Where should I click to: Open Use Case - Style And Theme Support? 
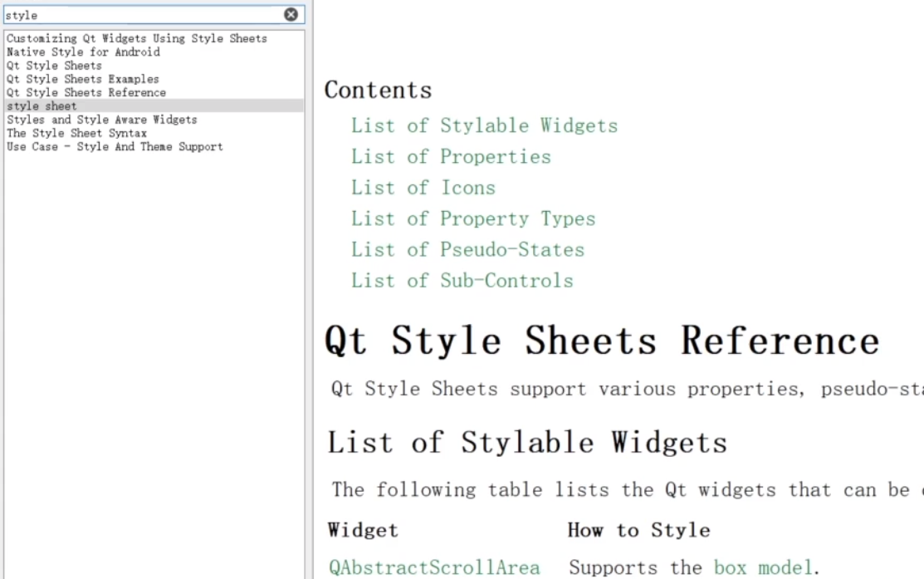pyautogui.click(x=115, y=147)
